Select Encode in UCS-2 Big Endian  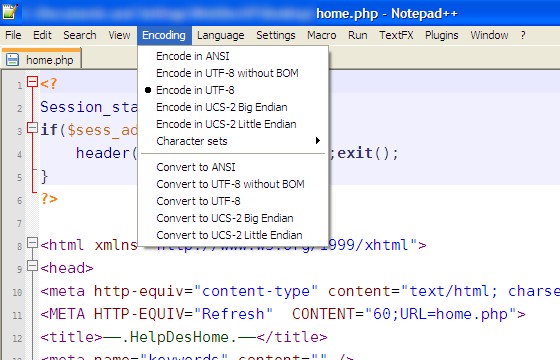pyautogui.click(x=233, y=107)
